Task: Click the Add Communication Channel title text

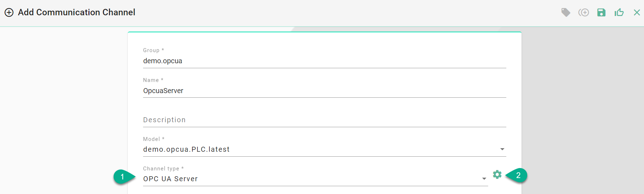Action: click(x=76, y=12)
